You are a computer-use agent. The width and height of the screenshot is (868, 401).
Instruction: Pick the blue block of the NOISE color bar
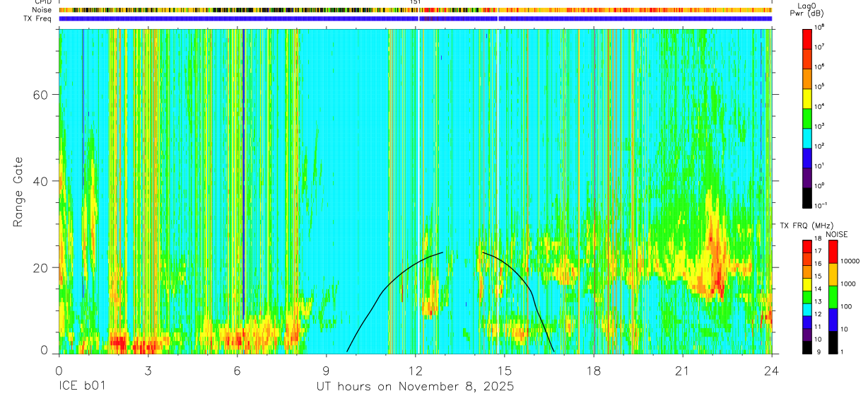coord(833,320)
